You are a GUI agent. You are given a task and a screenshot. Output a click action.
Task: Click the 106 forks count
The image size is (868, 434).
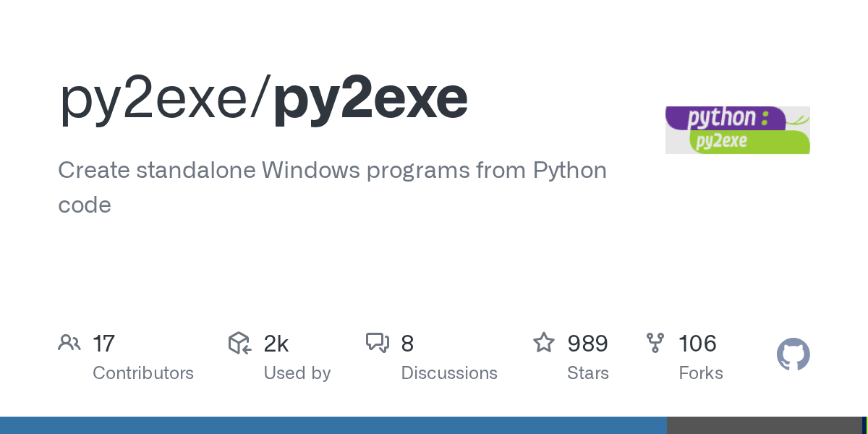tap(697, 344)
